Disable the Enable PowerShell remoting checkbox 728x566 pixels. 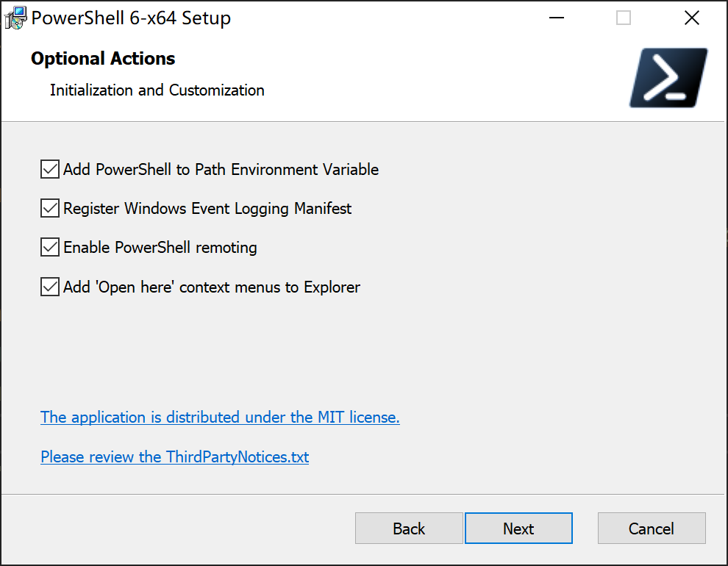click(x=50, y=247)
